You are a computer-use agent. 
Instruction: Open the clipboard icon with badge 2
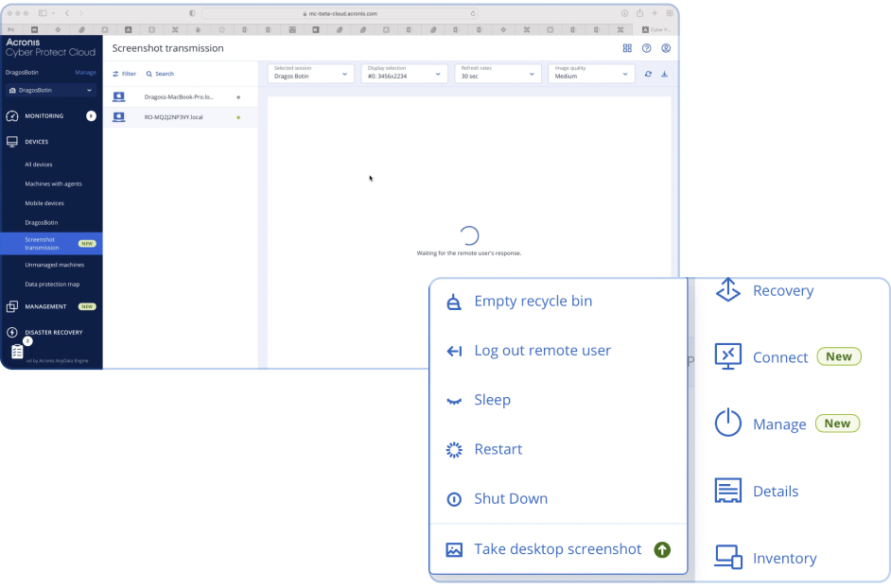pos(17,352)
